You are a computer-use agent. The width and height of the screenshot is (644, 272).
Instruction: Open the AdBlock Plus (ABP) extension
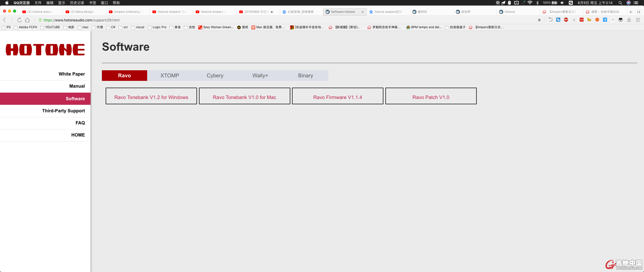tap(566, 20)
